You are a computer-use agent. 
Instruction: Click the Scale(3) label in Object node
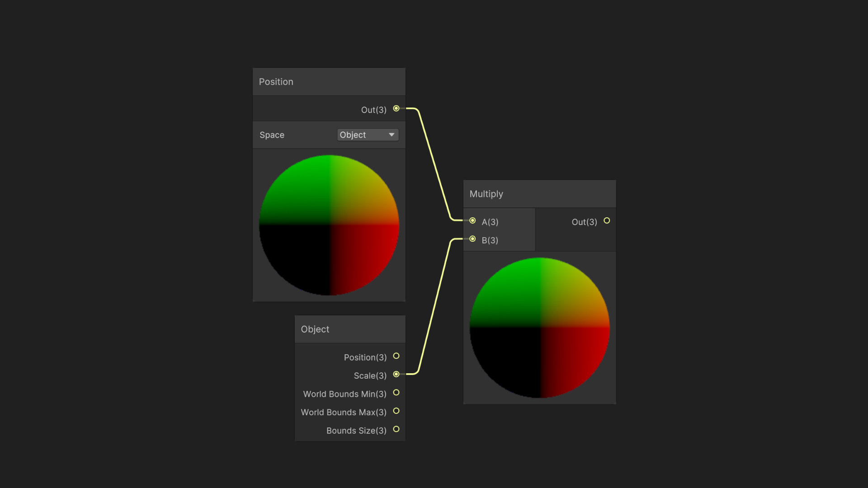click(370, 375)
